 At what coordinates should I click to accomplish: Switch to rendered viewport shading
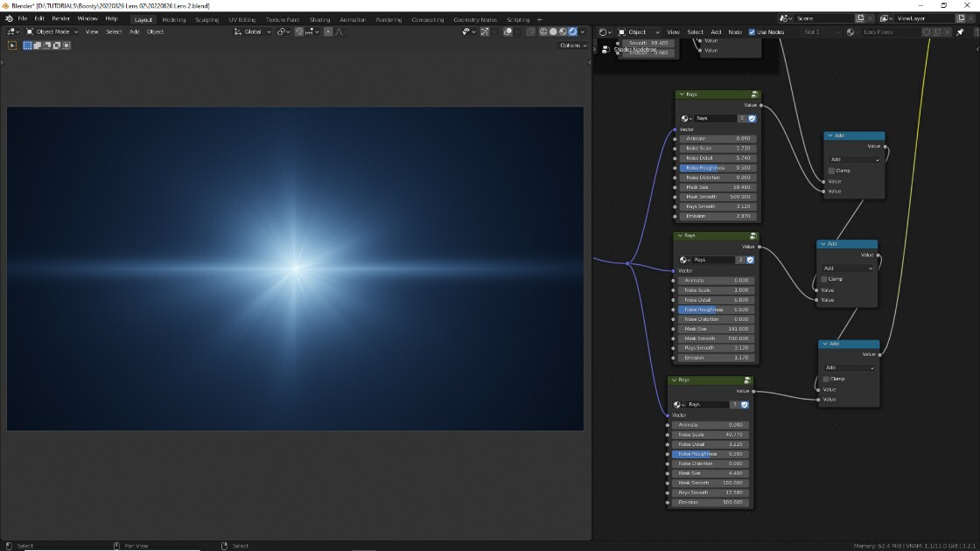pyautogui.click(x=572, y=31)
